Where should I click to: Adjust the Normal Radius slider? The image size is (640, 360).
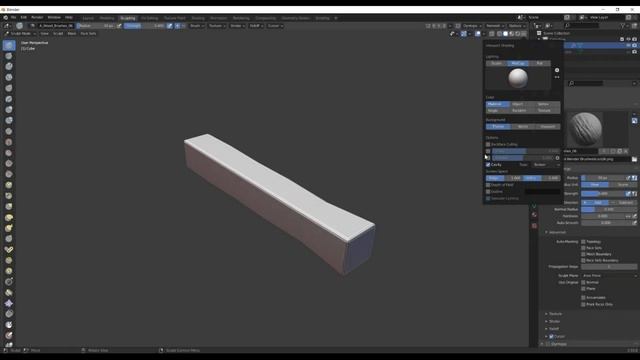tap(609, 209)
